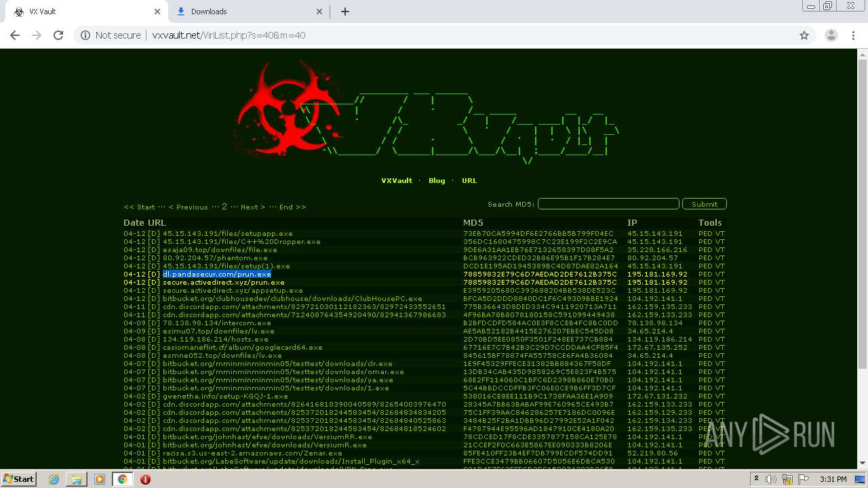Open the Chrome profile avatar
This screenshot has height=488, width=868.
pyautogui.click(x=831, y=35)
